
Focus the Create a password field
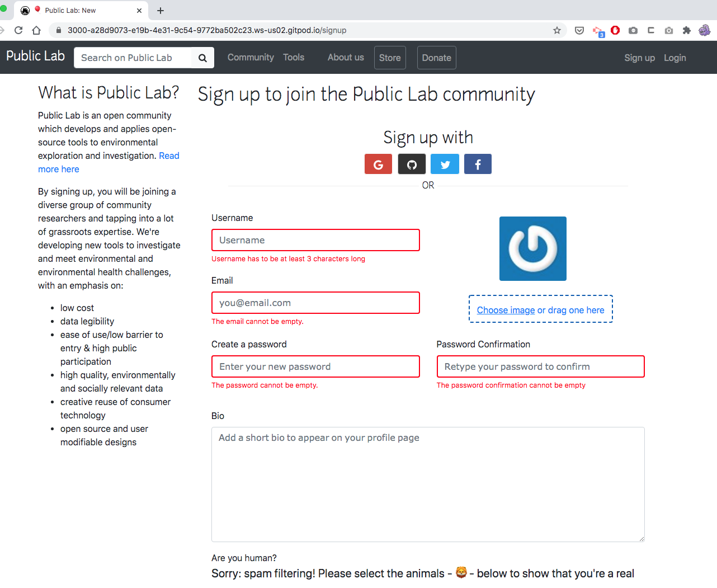pos(315,366)
